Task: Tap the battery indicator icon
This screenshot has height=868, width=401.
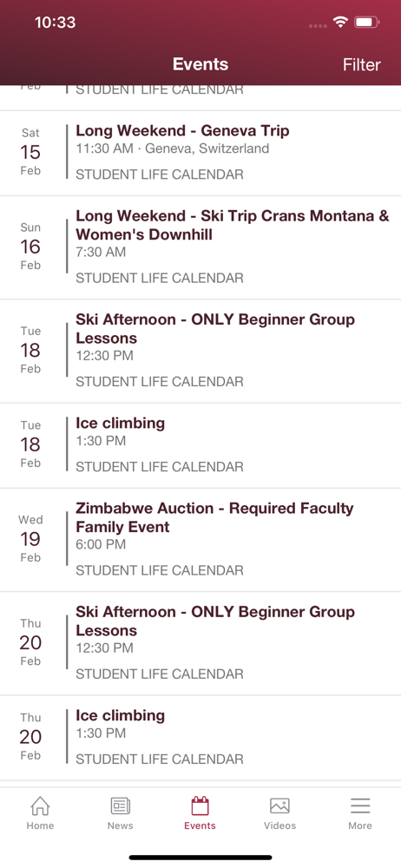Action: (x=366, y=23)
